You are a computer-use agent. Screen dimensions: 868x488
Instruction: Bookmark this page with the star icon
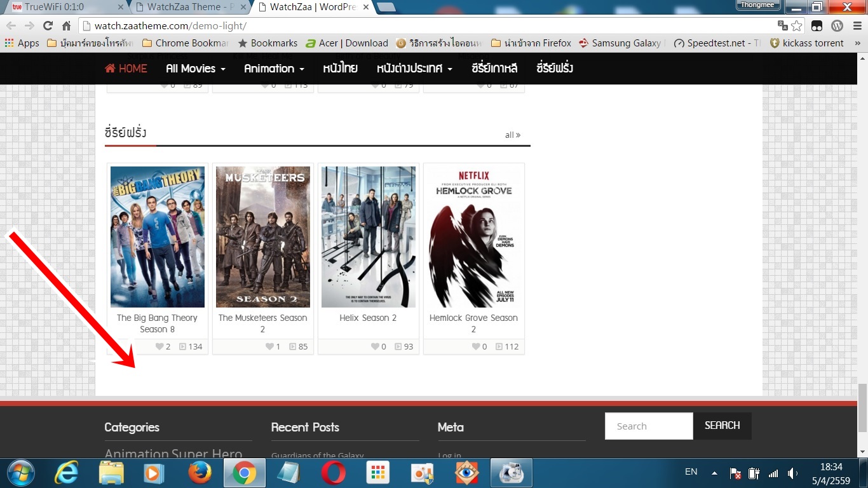(x=797, y=26)
